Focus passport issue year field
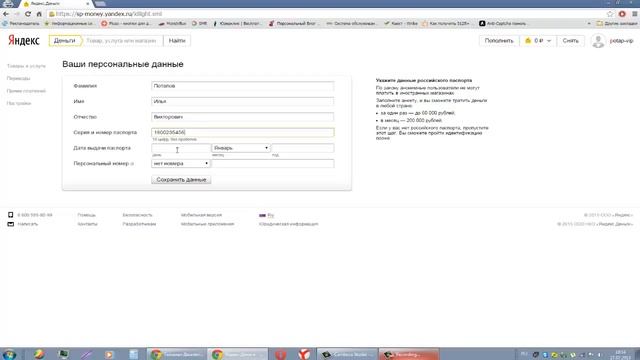640x360 pixels. pos(303,148)
